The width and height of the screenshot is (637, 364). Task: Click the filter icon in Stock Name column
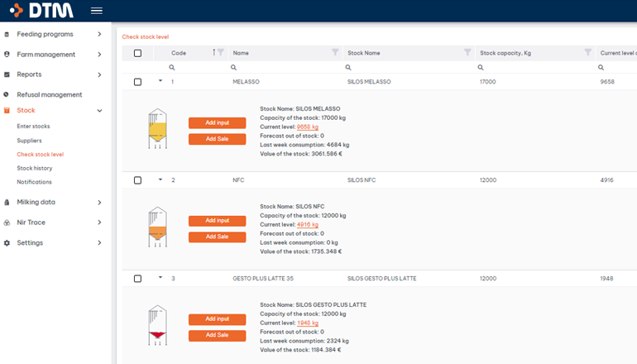click(x=467, y=52)
